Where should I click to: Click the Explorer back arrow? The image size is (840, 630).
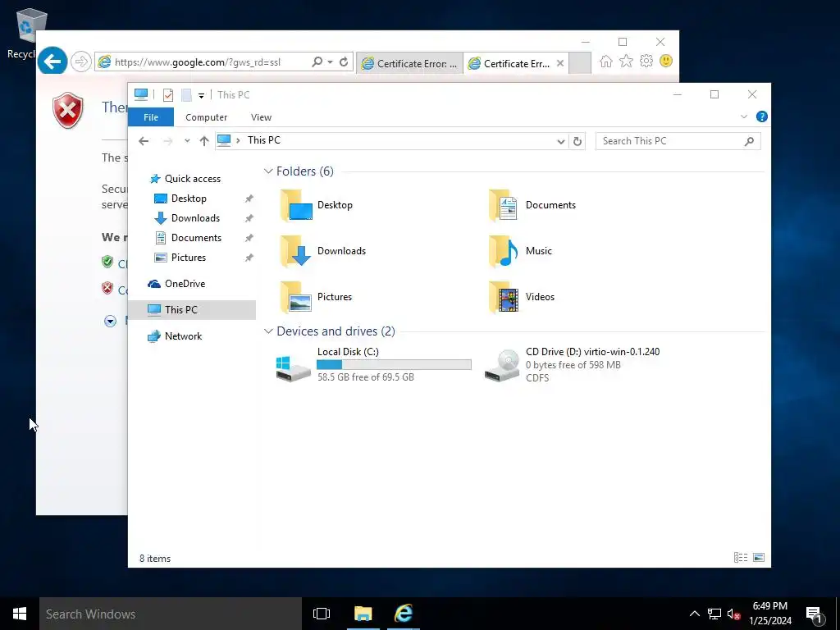[143, 141]
